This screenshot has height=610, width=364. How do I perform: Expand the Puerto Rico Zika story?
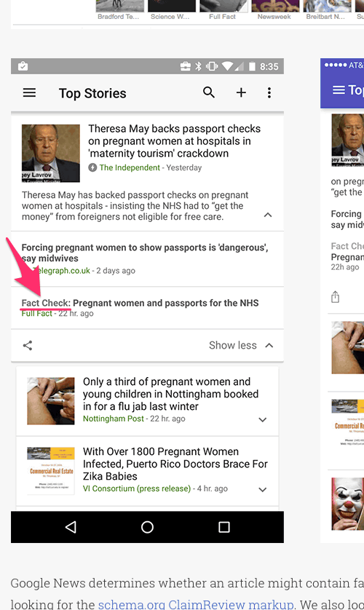tap(263, 489)
